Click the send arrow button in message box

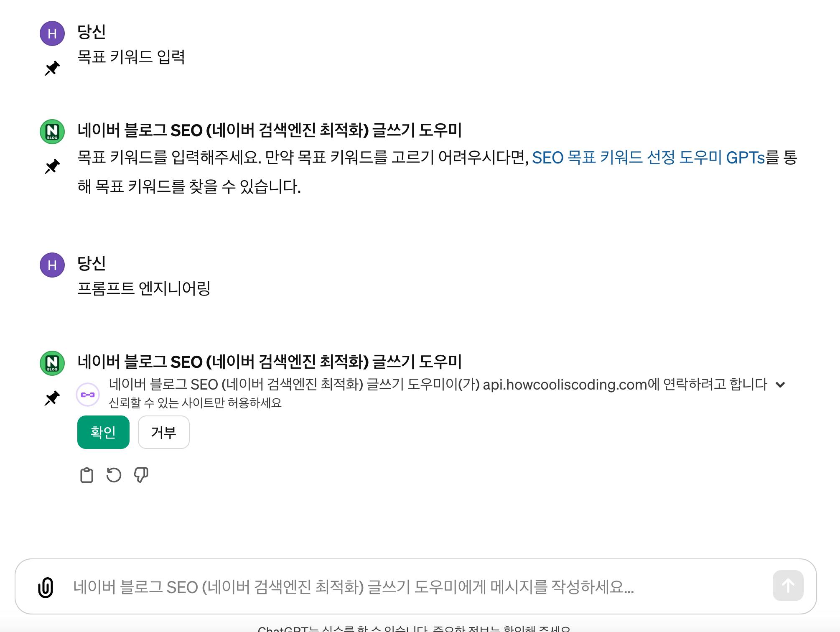788,586
